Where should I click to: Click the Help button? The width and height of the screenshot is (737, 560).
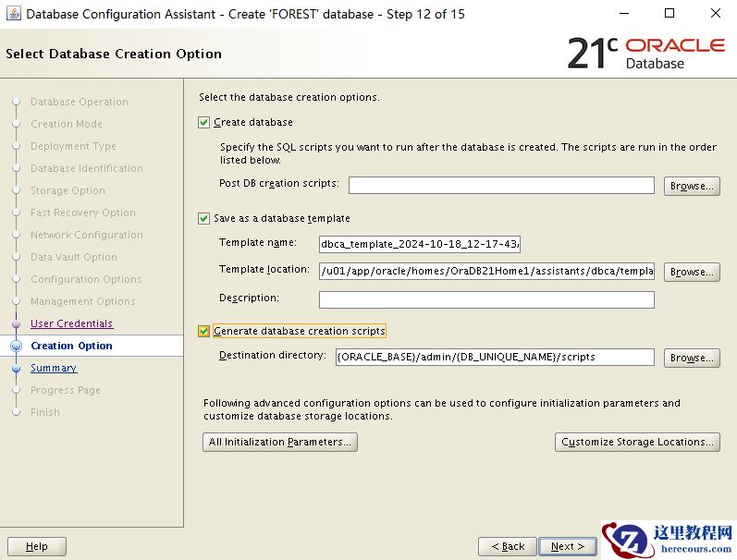(37, 546)
